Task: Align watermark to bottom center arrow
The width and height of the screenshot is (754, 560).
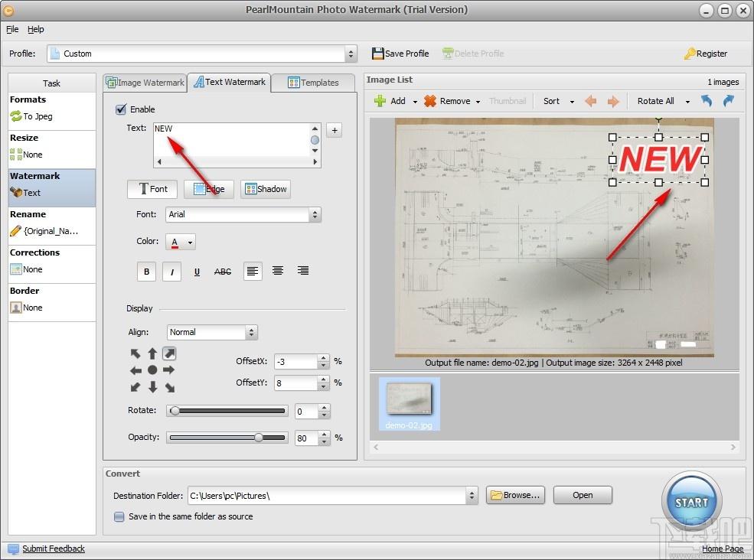Action: [x=152, y=387]
